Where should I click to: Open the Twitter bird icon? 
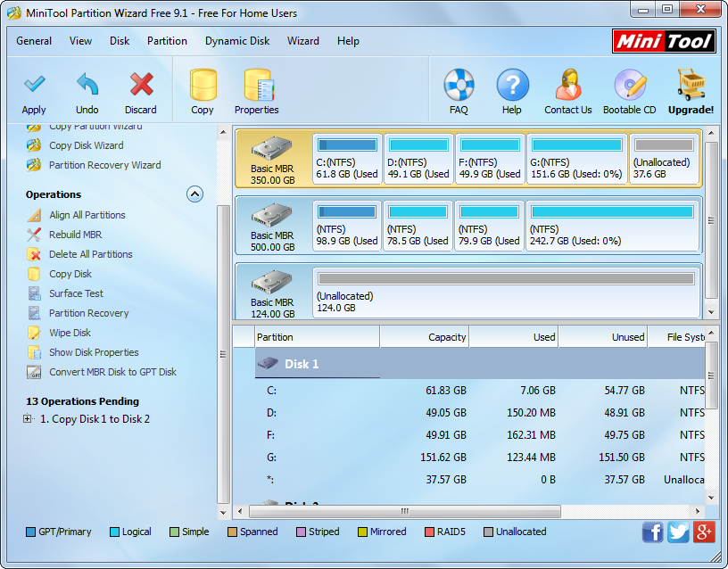(678, 532)
